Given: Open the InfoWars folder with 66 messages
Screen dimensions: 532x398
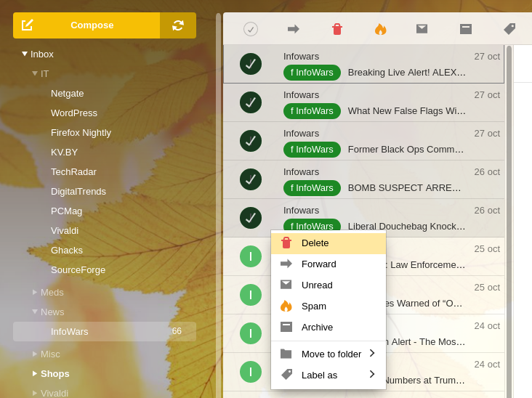Looking at the screenshot, I should [x=105, y=332].
